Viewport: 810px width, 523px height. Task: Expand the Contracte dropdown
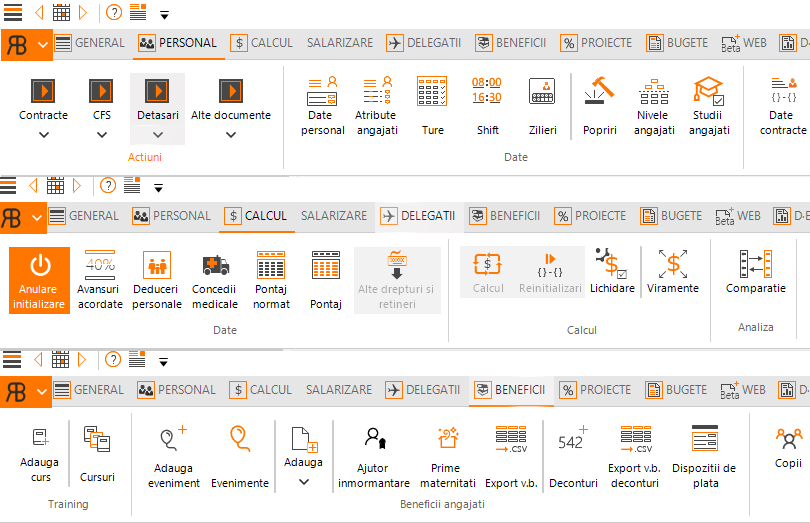(43, 135)
